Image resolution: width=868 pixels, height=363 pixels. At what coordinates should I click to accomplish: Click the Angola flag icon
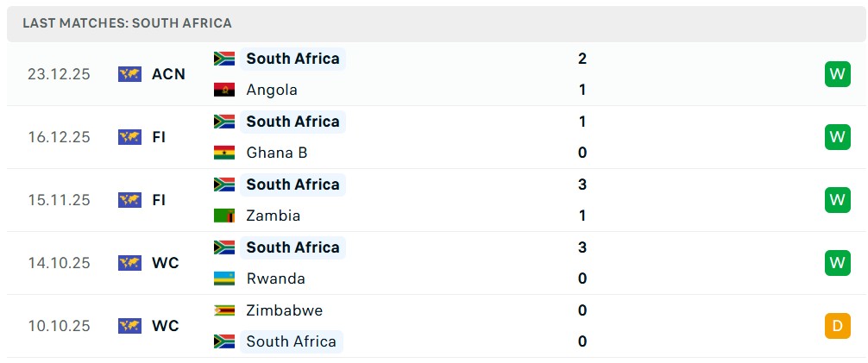click(x=224, y=90)
